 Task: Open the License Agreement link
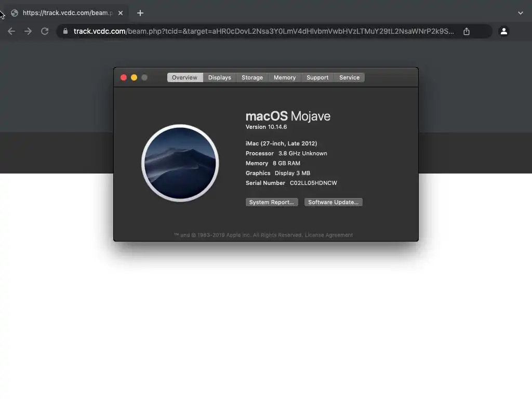click(329, 235)
